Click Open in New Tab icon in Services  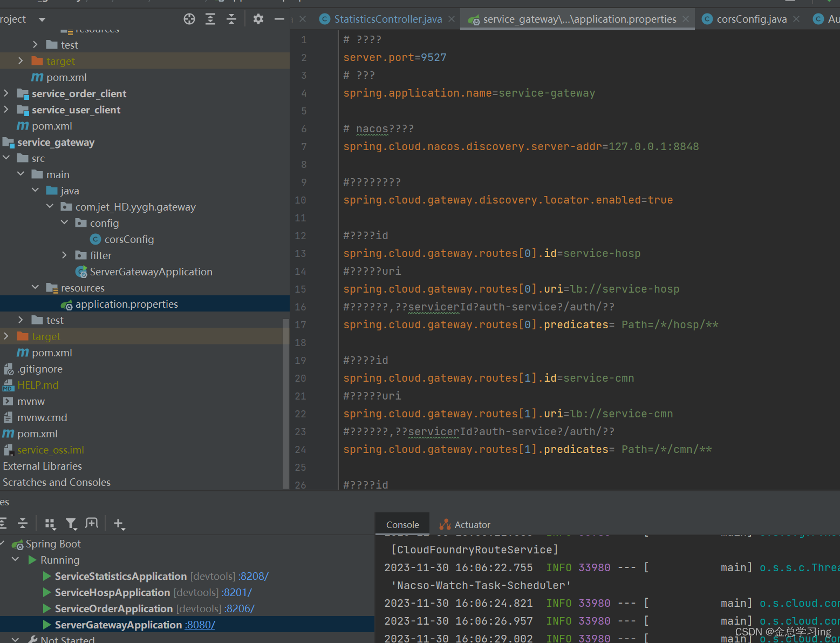92,523
